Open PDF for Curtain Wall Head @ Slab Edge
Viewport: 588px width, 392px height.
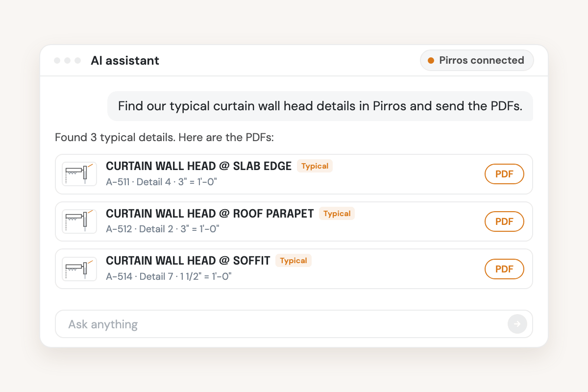(504, 174)
